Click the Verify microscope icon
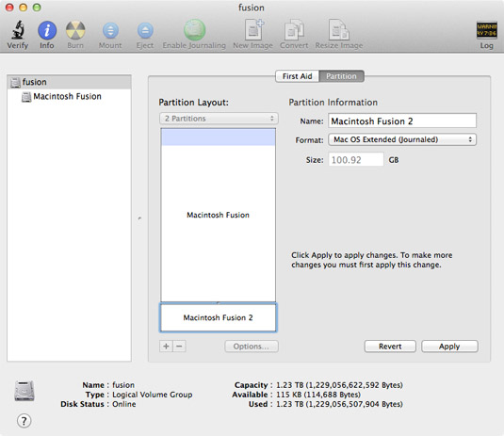The width and height of the screenshot is (504, 436). click(18, 30)
